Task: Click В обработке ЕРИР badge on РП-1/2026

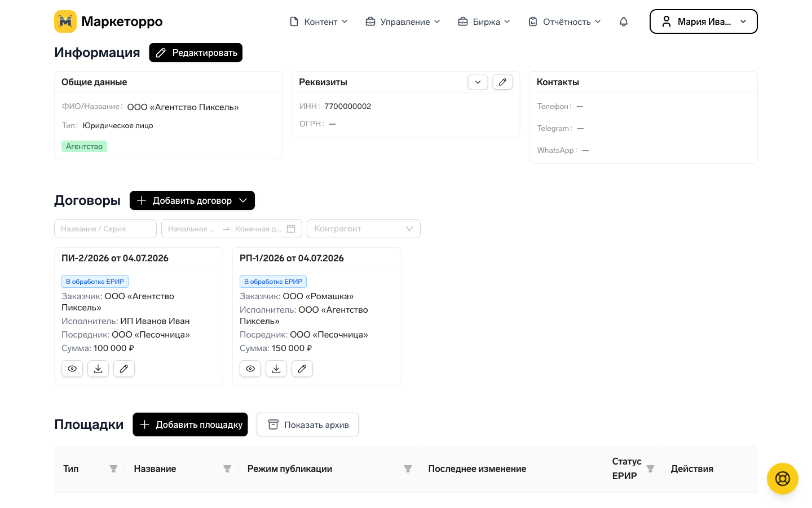Action: tap(273, 282)
